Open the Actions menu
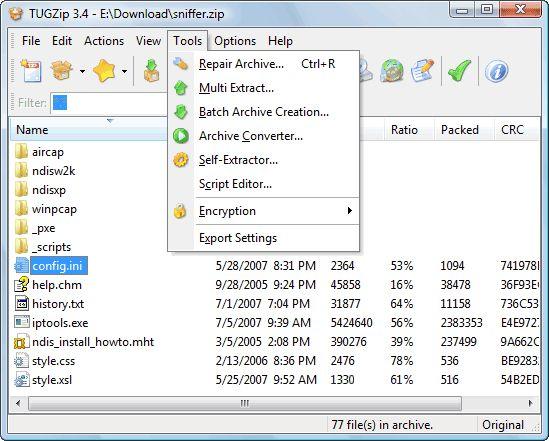549x441 pixels. tap(104, 41)
